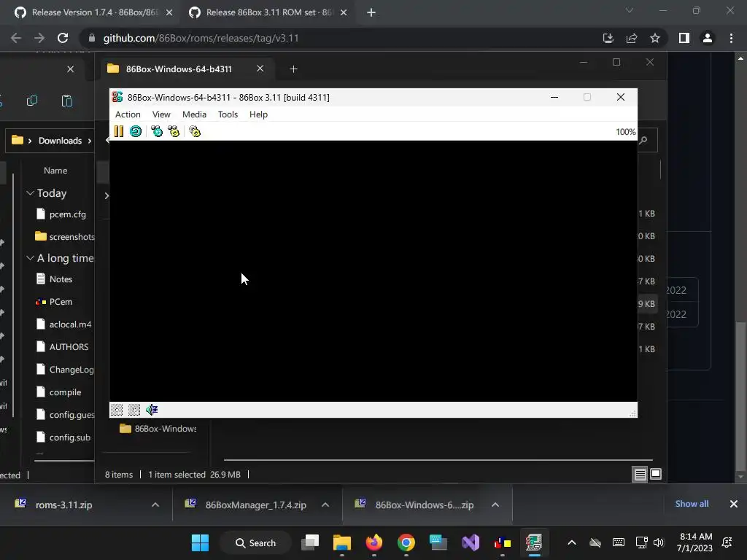Image resolution: width=747 pixels, height=560 pixels.
Task: Select the Notes file
Action: pos(61,279)
